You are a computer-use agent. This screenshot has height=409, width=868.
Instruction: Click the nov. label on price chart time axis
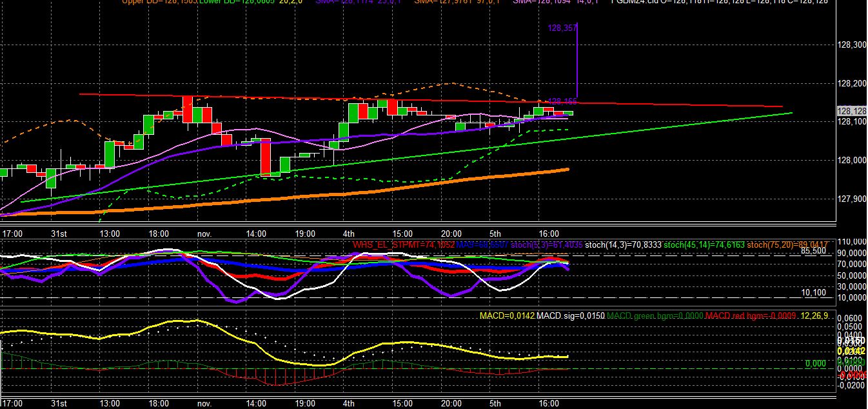204,233
